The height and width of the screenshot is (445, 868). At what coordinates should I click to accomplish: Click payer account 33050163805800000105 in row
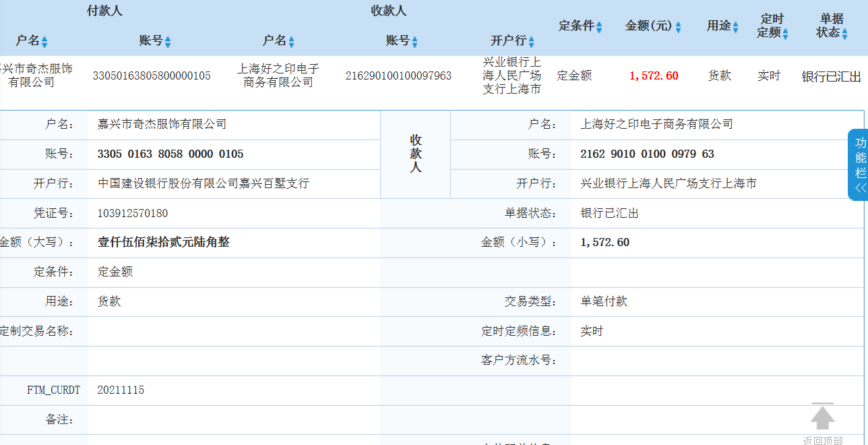[x=152, y=76]
